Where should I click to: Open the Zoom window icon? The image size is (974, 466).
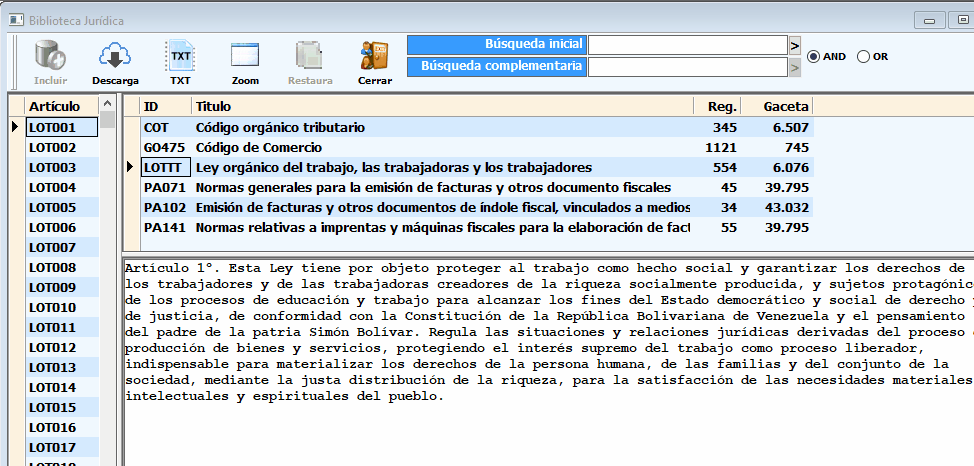(245, 57)
